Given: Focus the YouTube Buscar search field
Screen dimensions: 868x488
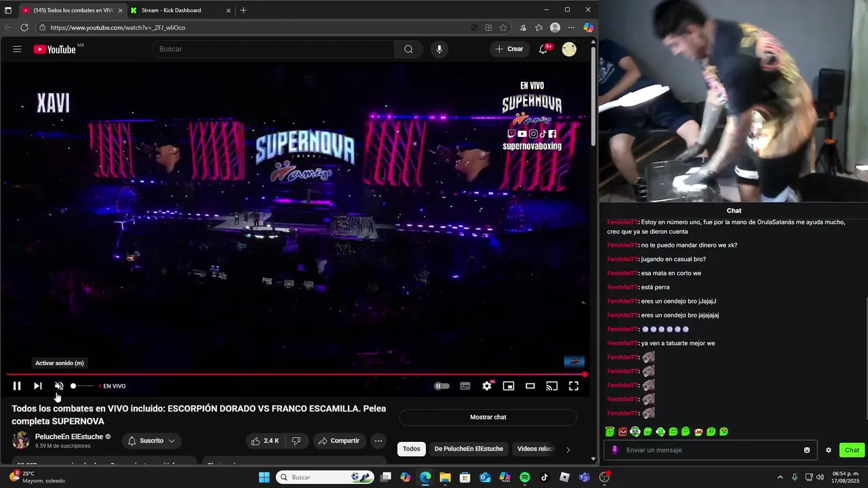Looking at the screenshot, I should 273,49.
